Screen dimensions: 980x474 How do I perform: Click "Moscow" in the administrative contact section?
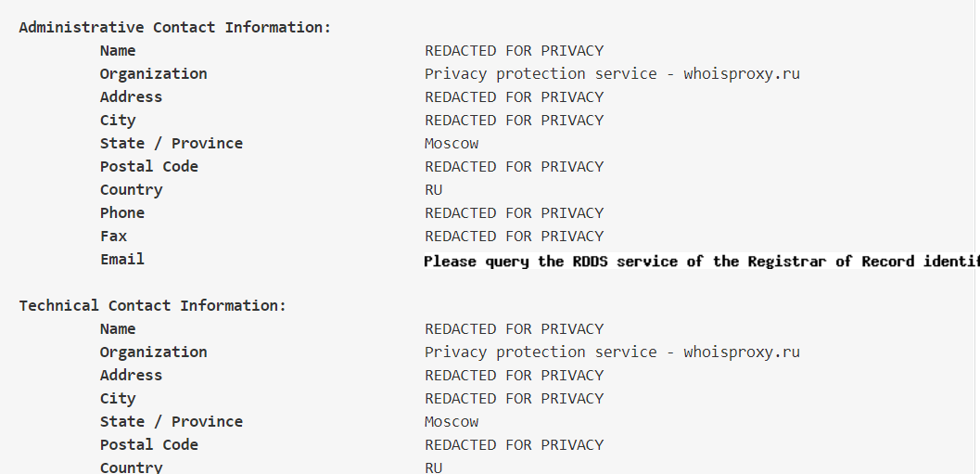tap(452, 144)
